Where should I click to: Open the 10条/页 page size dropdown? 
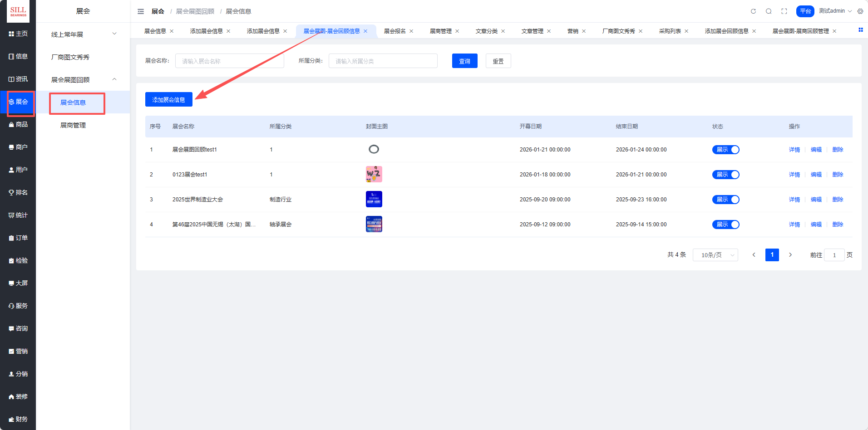click(x=715, y=255)
